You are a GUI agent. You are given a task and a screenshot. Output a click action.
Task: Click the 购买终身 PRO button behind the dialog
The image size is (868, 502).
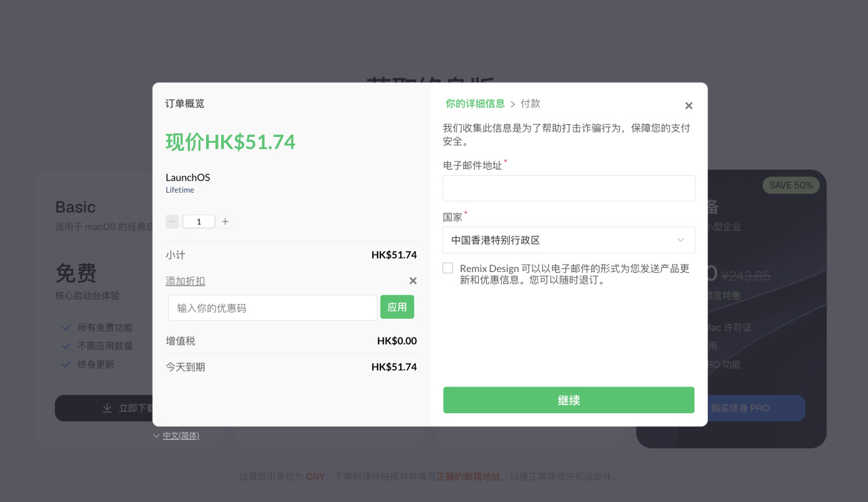coord(756,408)
